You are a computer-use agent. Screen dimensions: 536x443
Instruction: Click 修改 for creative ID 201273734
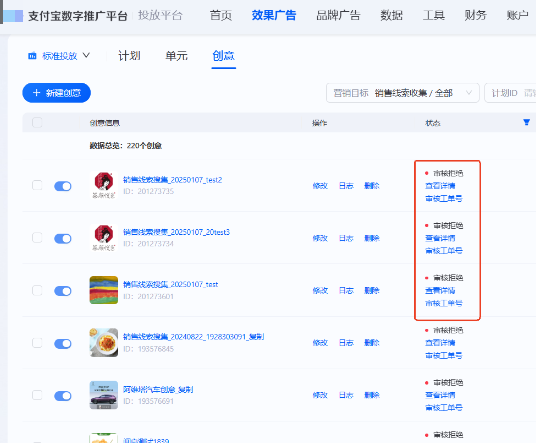click(x=320, y=238)
